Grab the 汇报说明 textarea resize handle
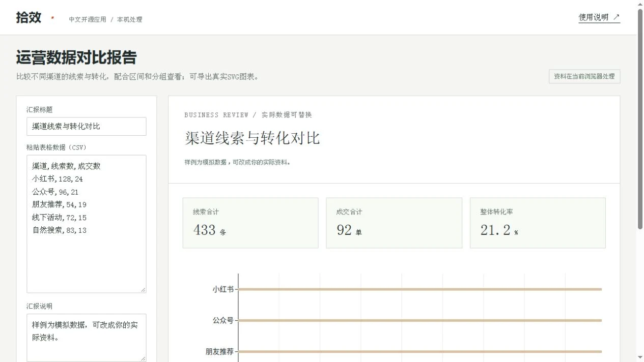The width and height of the screenshot is (644, 362). [x=143, y=358]
